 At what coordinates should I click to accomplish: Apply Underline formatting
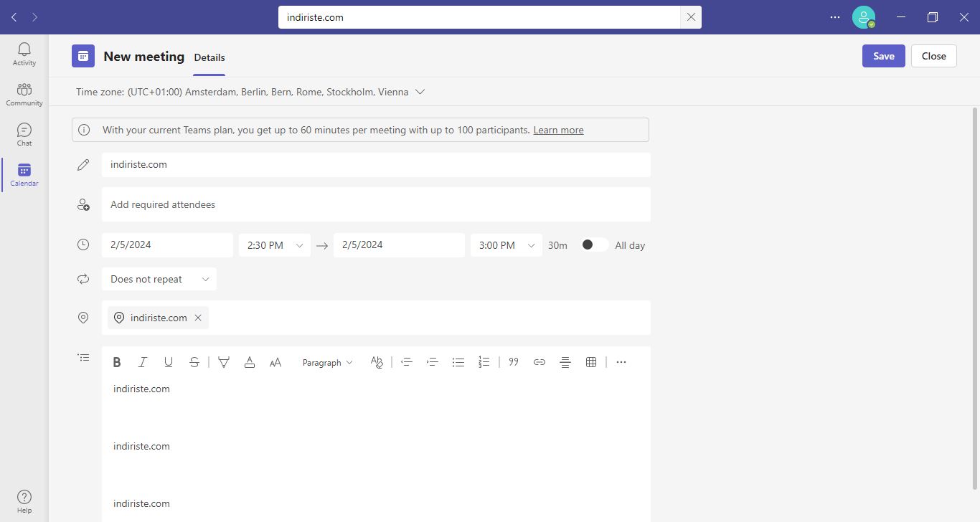pos(169,362)
